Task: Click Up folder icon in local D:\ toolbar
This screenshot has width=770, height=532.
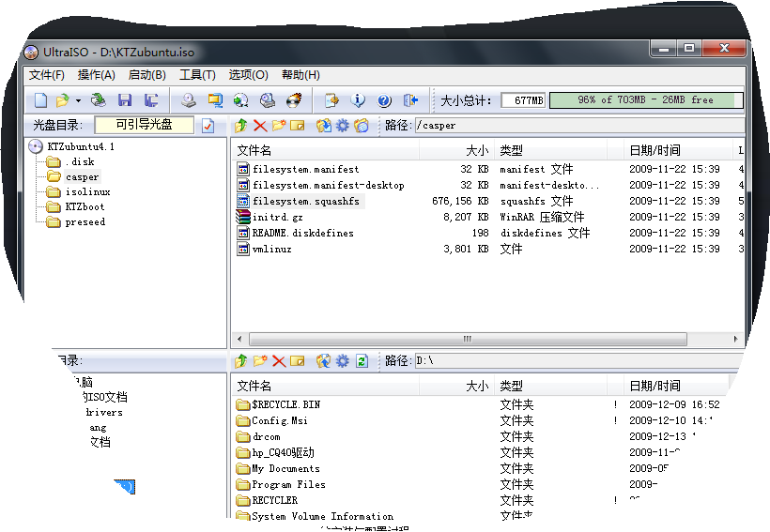Action: tap(240, 361)
